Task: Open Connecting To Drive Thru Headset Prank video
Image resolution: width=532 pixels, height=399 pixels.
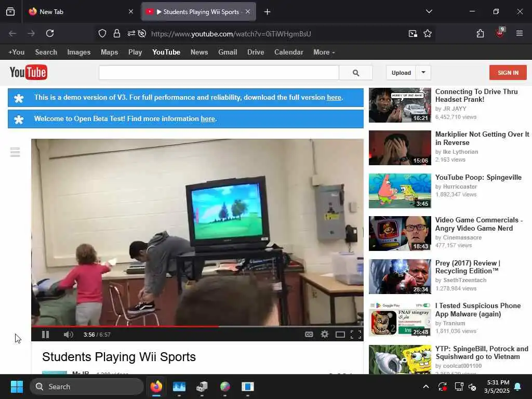Action: click(x=476, y=96)
